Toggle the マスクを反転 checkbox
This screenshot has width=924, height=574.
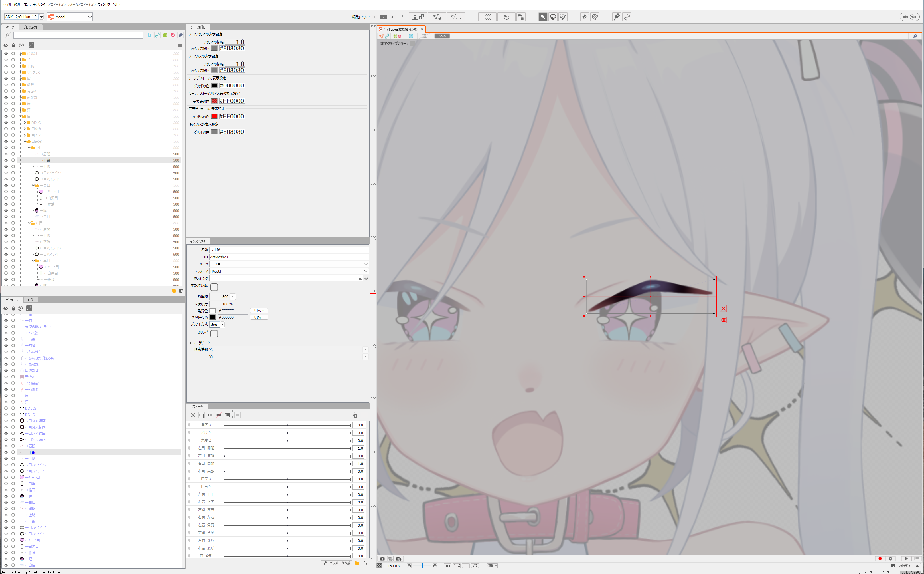[x=214, y=287]
